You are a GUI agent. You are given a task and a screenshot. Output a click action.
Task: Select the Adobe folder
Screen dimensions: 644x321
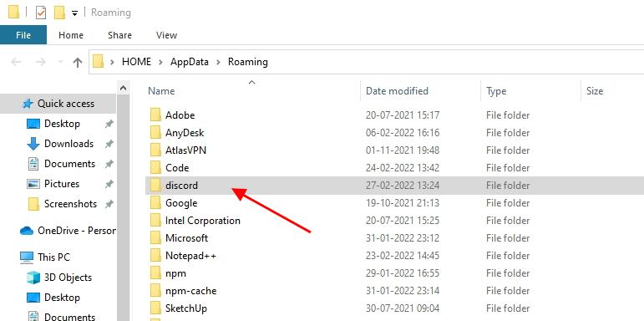click(x=180, y=115)
